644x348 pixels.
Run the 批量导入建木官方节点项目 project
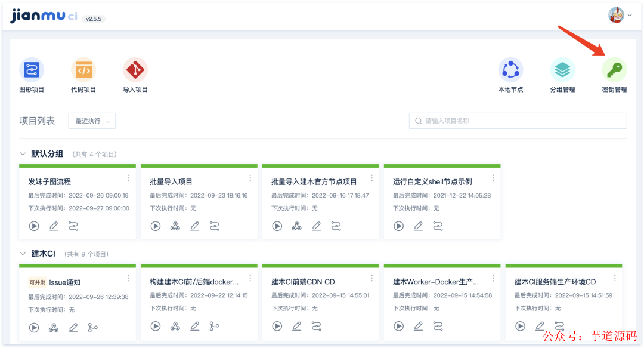277,226
